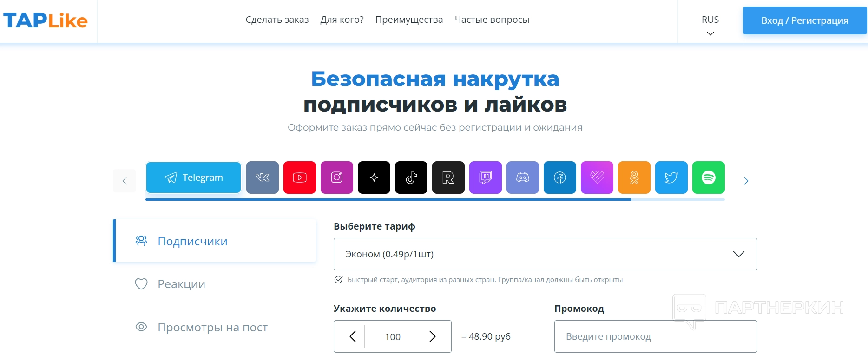Expand the RUS language selector
868x355 pixels.
pyautogui.click(x=710, y=25)
